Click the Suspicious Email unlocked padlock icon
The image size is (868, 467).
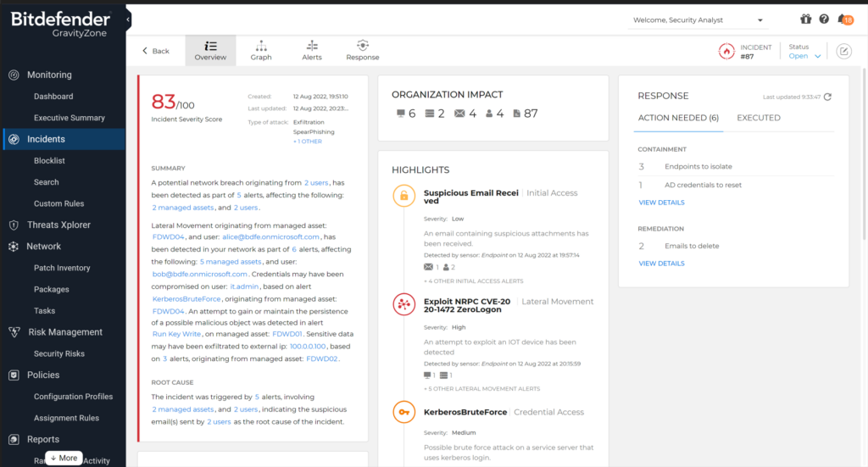pos(404,196)
